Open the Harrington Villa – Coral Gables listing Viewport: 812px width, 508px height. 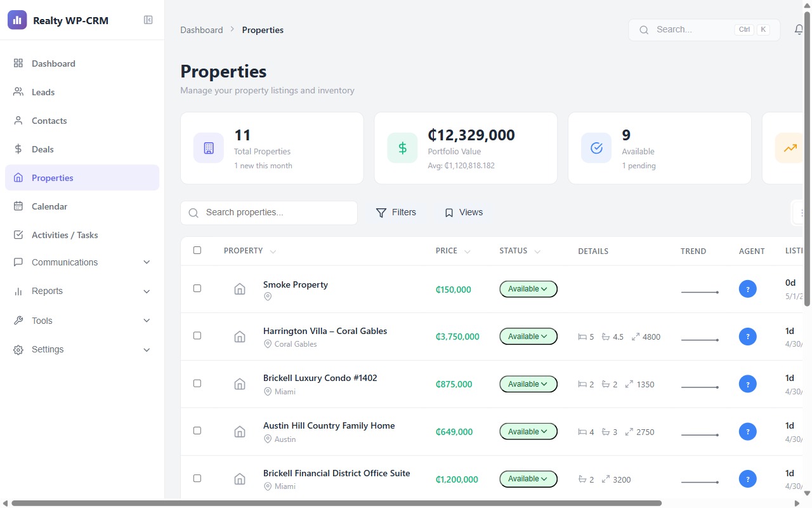pos(325,331)
